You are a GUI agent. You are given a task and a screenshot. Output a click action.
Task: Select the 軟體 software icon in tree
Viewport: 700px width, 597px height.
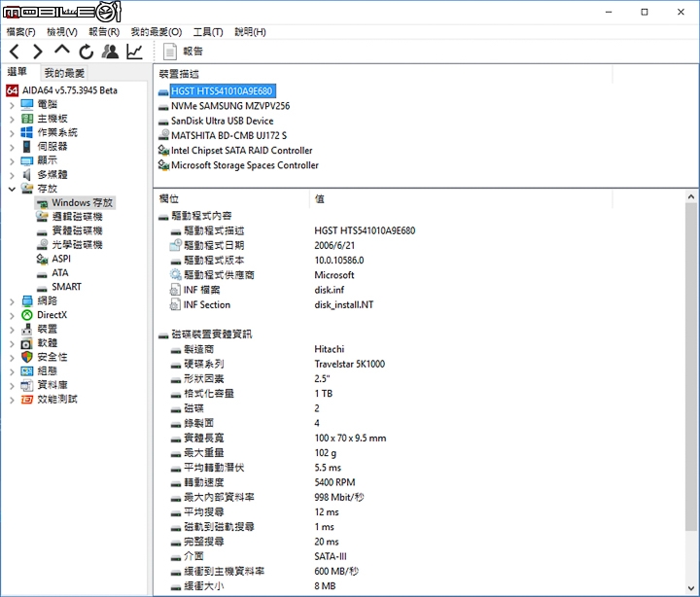27,343
